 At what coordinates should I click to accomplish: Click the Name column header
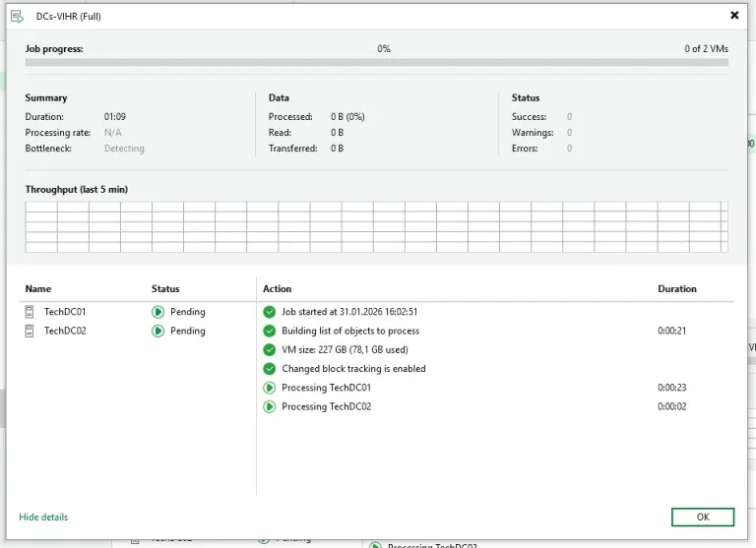tap(38, 288)
